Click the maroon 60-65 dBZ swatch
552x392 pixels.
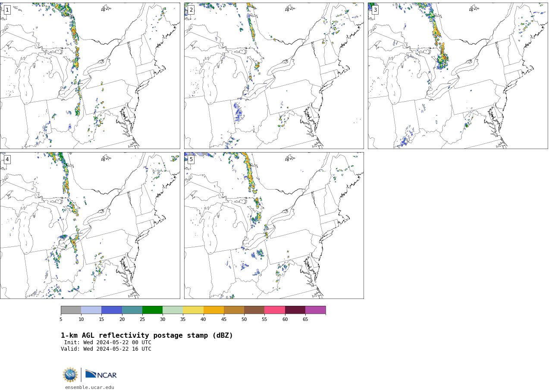click(295, 310)
